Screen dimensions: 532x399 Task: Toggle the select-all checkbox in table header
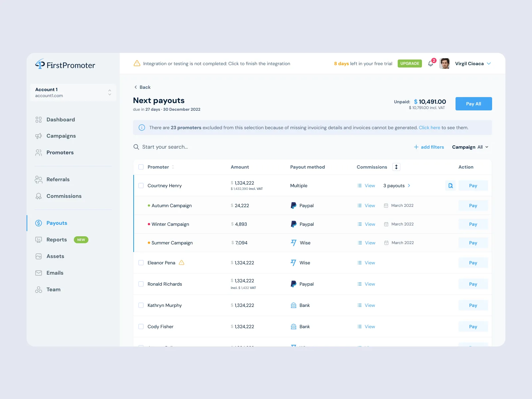(x=141, y=167)
